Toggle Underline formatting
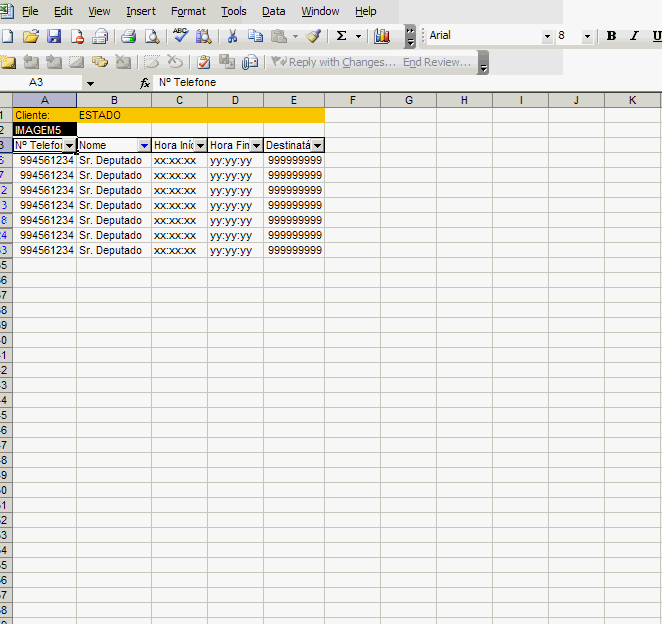Screen dimensions: 662x624 pos(655,36)
